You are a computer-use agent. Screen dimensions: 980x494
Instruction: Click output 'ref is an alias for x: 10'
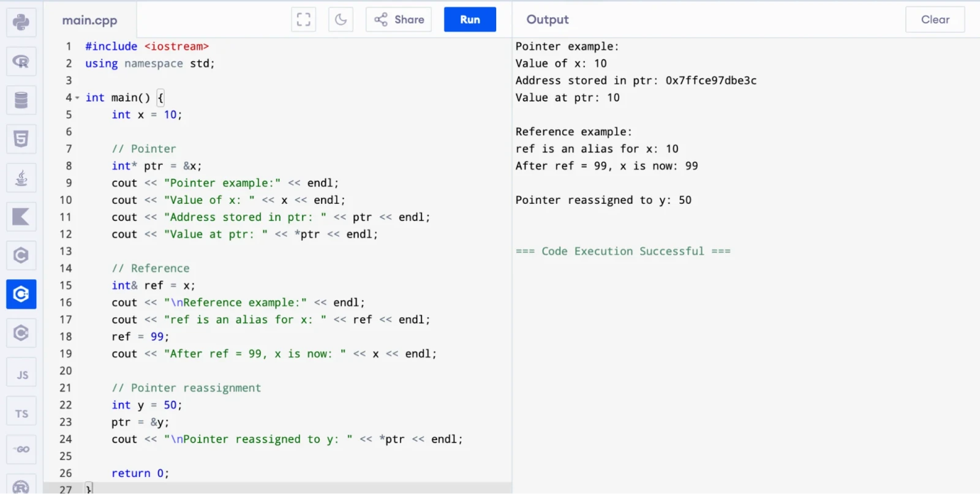tap(597, 149)
